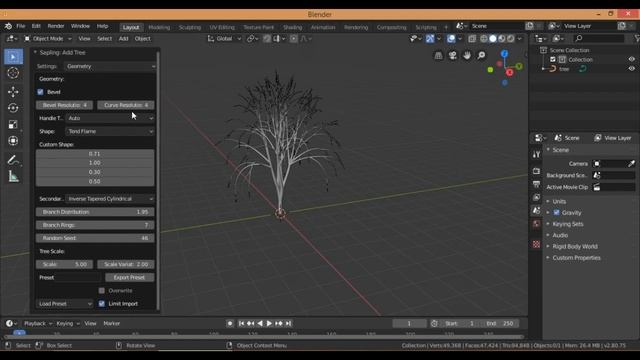The width and height of the screenshot is (640, 360).
Task: Open Secondary Inverse Tapered Cylindrical dropdown
Action: 110,199
